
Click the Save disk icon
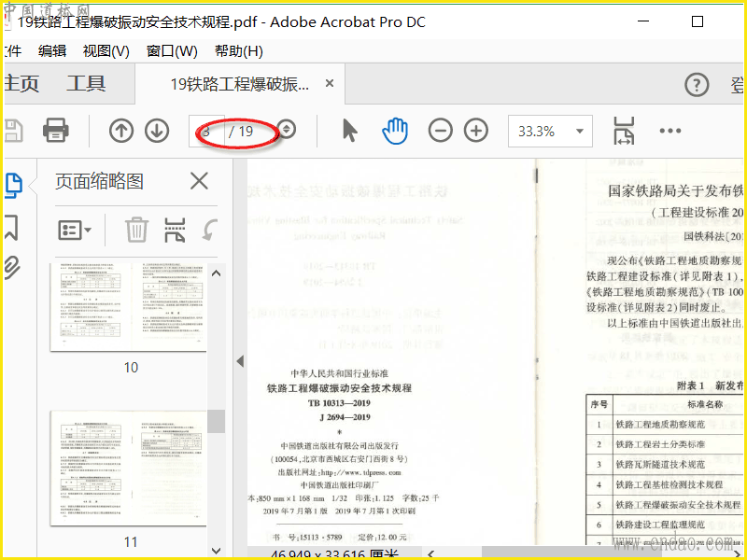click(13, 131)
